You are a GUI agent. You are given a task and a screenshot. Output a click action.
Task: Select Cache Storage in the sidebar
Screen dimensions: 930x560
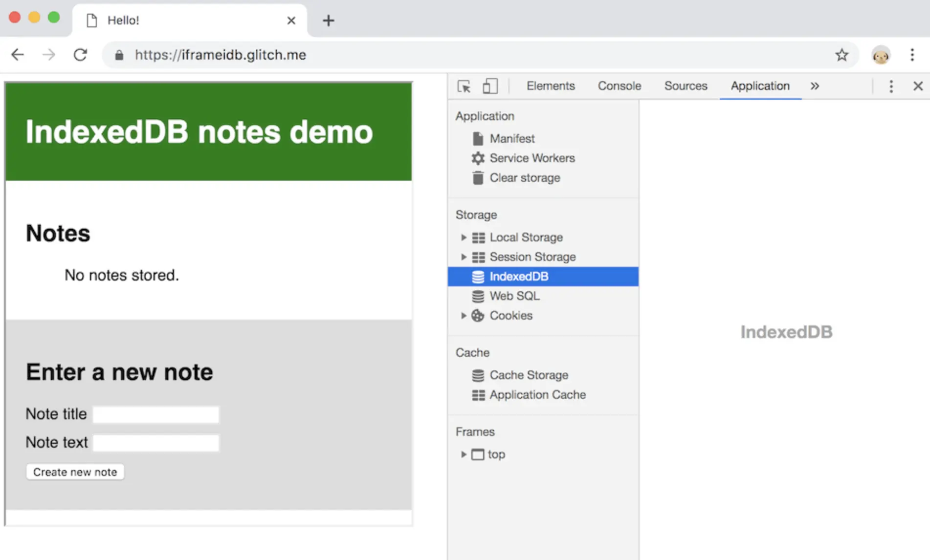tap(529, 375)
